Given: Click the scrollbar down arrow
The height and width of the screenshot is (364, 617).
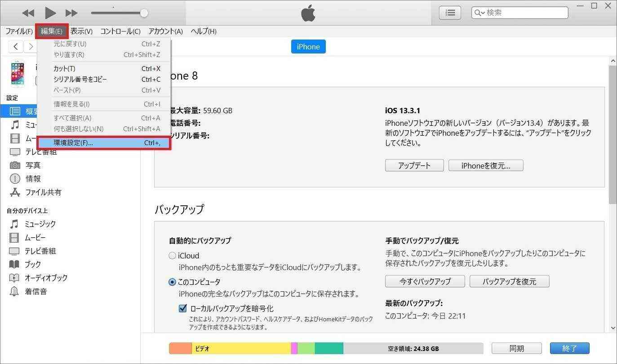Looking at the screenshot, I should [613, 328].
